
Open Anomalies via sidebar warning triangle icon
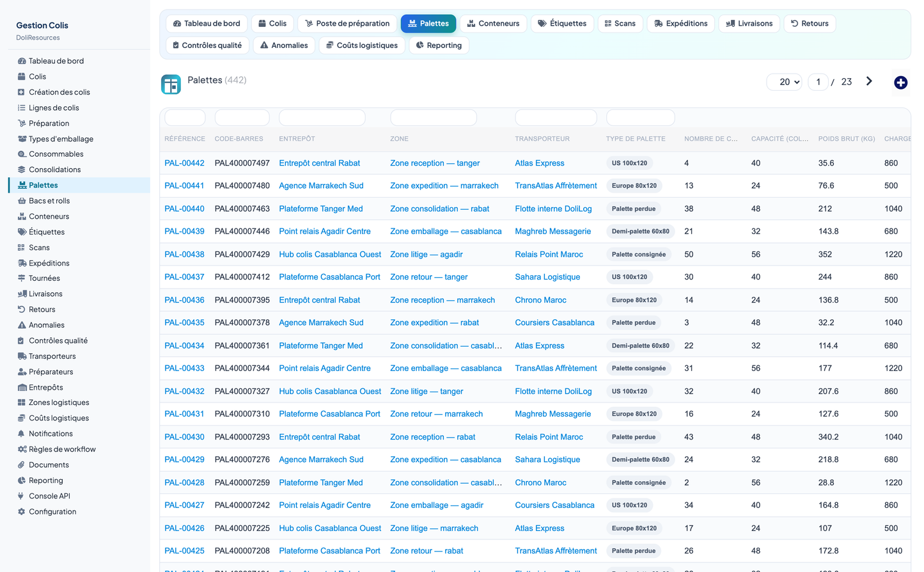click(22, 325)
